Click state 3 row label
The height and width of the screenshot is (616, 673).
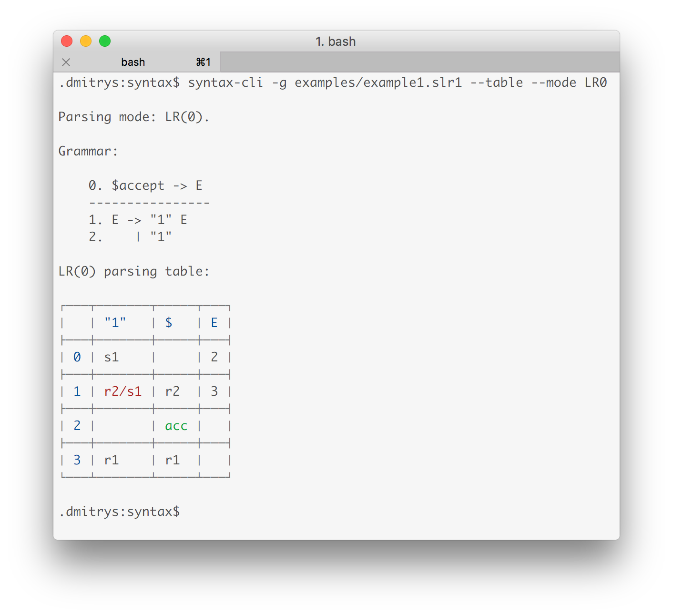click(77, 460)
